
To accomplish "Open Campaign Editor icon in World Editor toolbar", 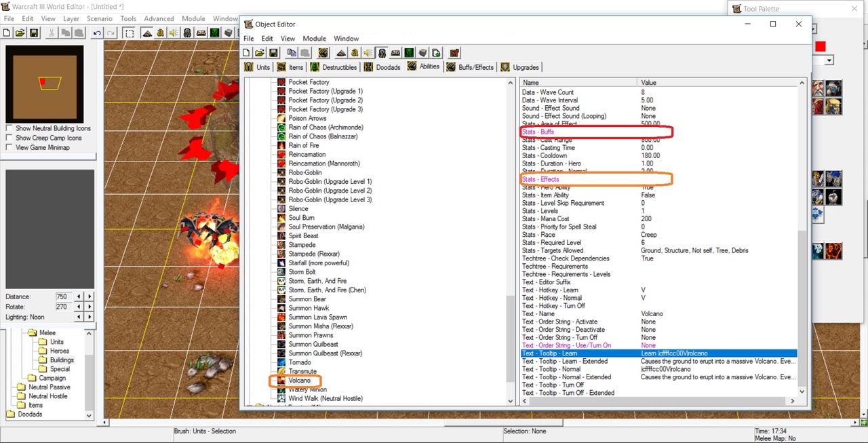I will point(201,33).
